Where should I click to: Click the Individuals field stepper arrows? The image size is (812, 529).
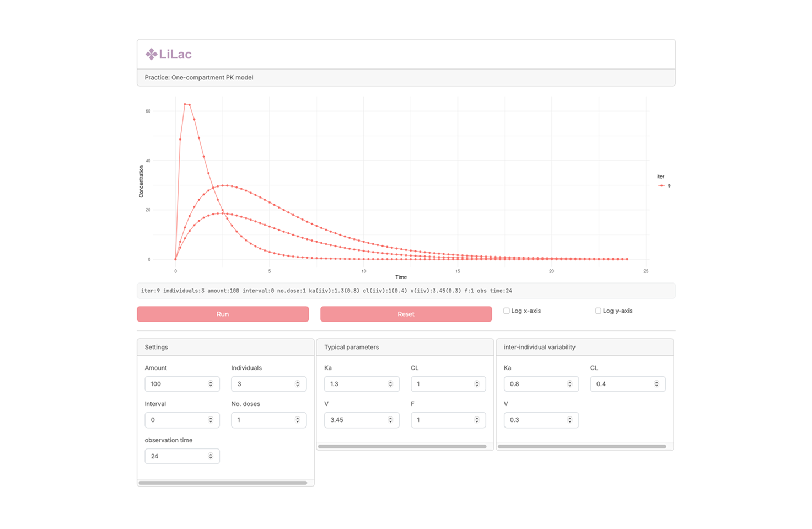point(297,384)
